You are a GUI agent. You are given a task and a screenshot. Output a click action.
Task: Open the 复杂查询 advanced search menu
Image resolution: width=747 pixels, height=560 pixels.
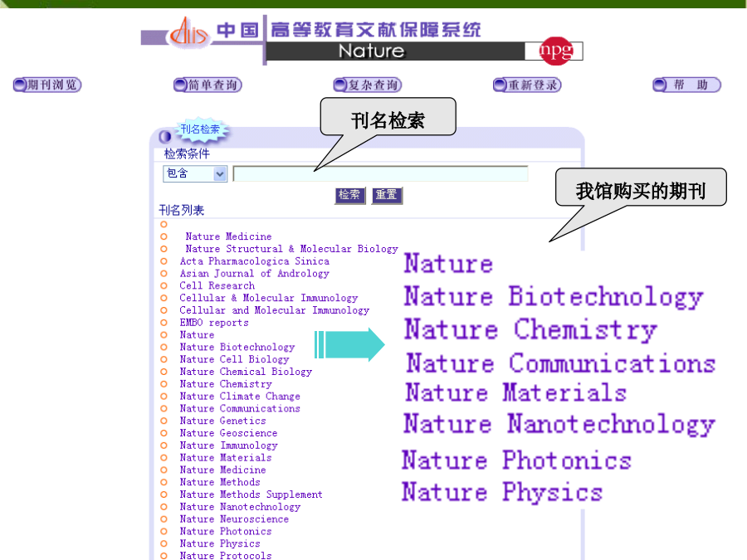[368, 85]
